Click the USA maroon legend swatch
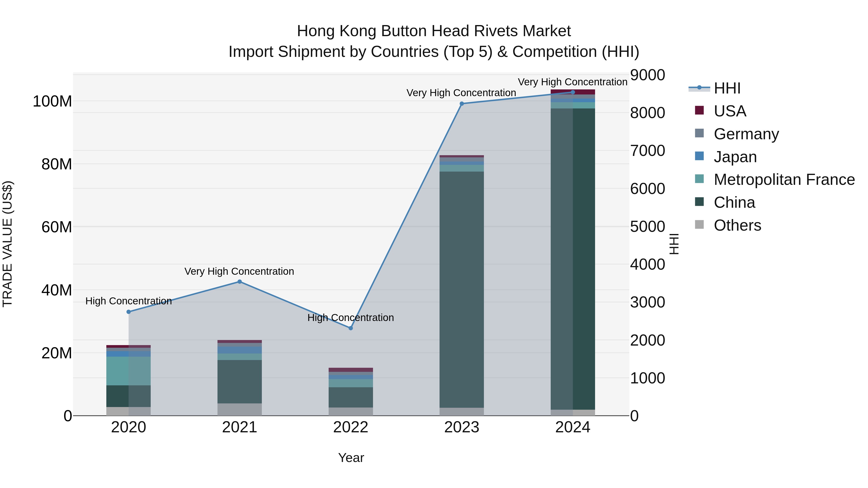The height and width of the screenshot is (488, 868). (x=699, y=110)
